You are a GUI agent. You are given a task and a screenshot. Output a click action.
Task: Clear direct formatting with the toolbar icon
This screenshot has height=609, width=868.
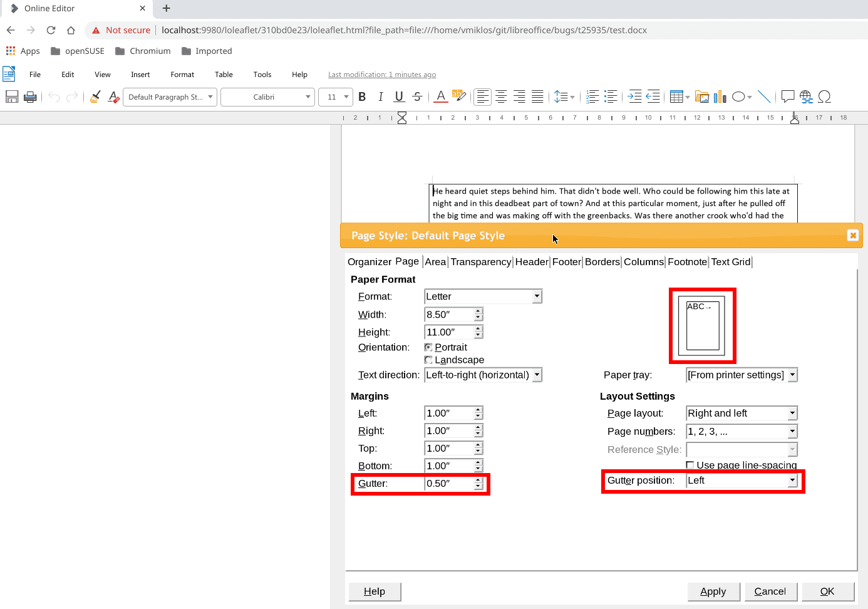point(114,96)
